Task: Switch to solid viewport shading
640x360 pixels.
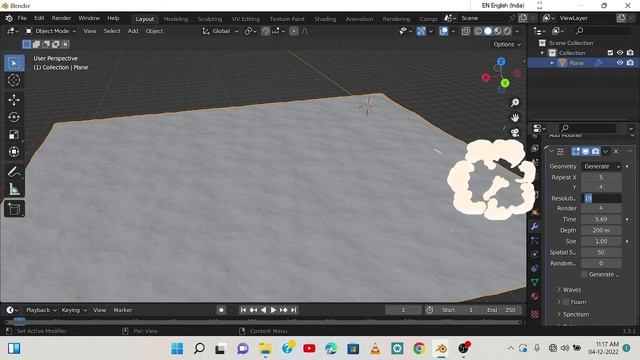Action: (x=488, y=31)
